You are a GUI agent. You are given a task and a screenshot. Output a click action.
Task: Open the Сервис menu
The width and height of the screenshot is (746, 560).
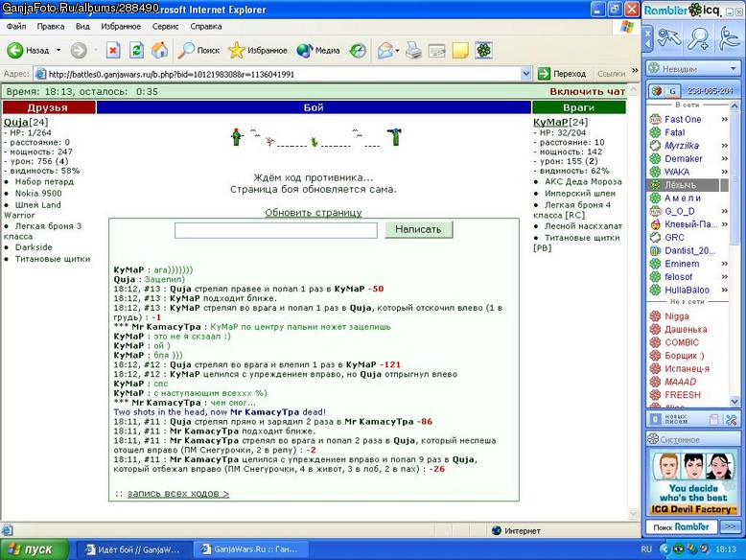click(x=165, y=26)
